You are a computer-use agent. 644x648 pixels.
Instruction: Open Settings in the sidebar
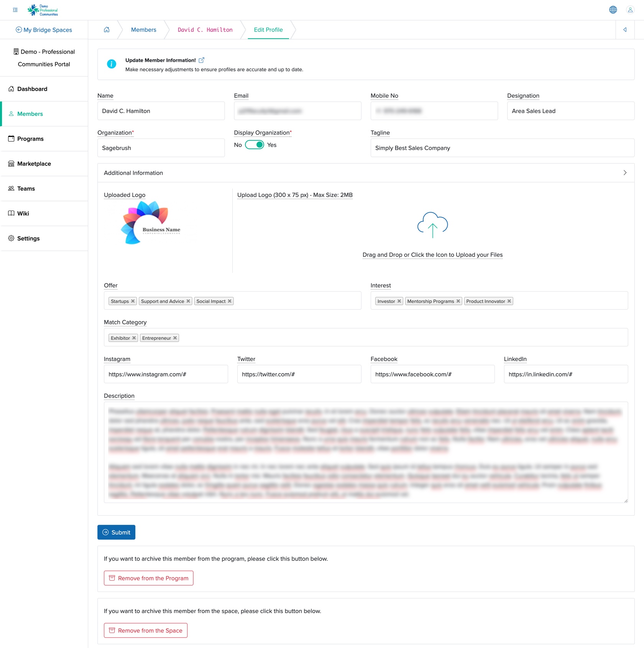(44, 238)
